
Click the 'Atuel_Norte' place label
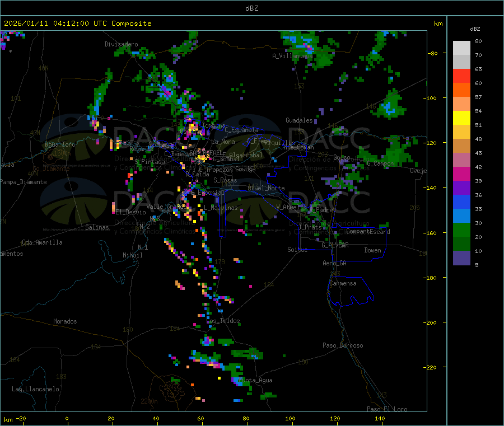[x=266, y=188]
